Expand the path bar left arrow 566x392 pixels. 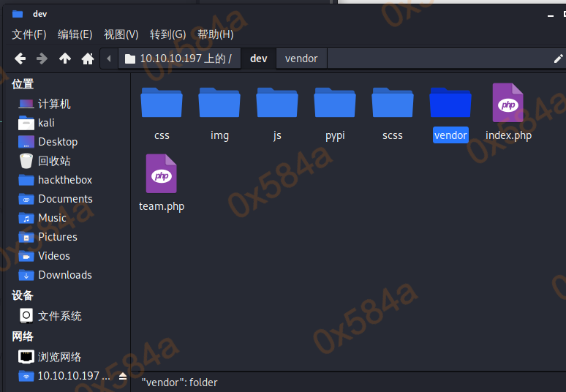(x=109, y=59)
